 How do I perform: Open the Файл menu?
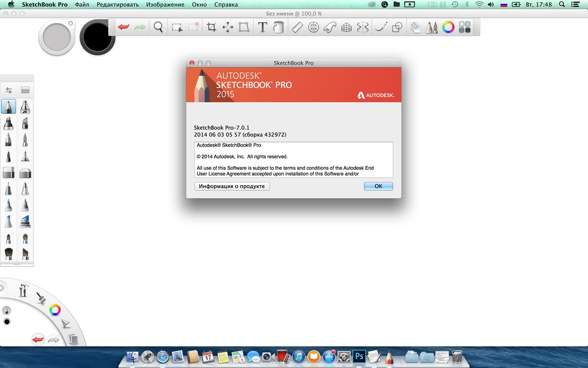pos(82,4)
